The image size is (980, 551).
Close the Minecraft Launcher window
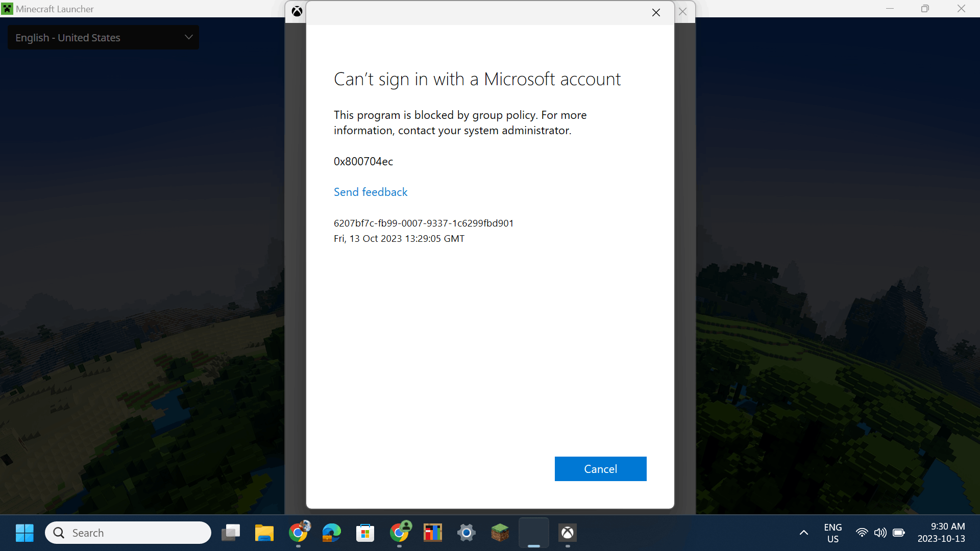961,9
